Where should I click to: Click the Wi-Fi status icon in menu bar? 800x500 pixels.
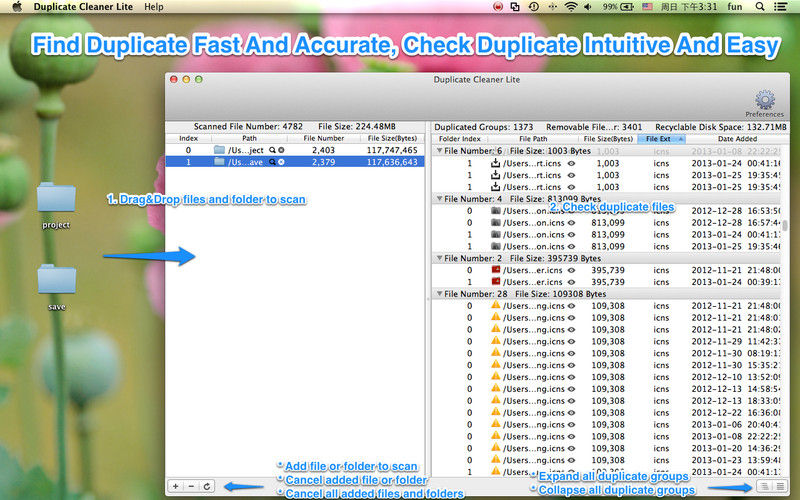point(571,7)
